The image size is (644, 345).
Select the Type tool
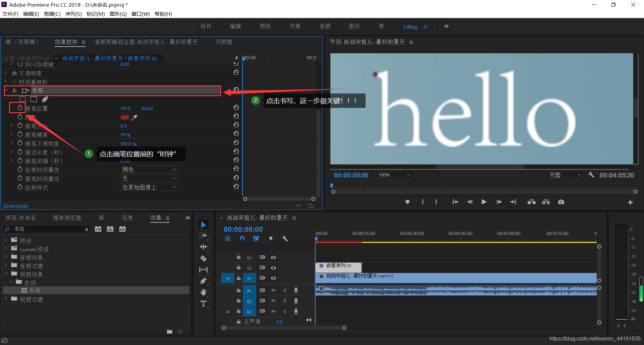[x=203, y=303]
